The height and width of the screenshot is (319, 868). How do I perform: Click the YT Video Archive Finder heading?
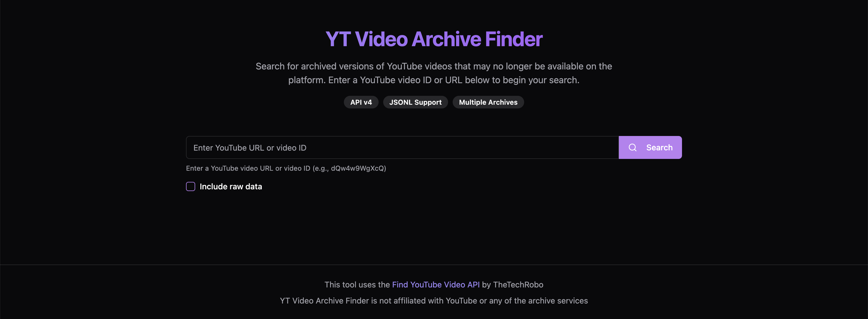[434, 39]
